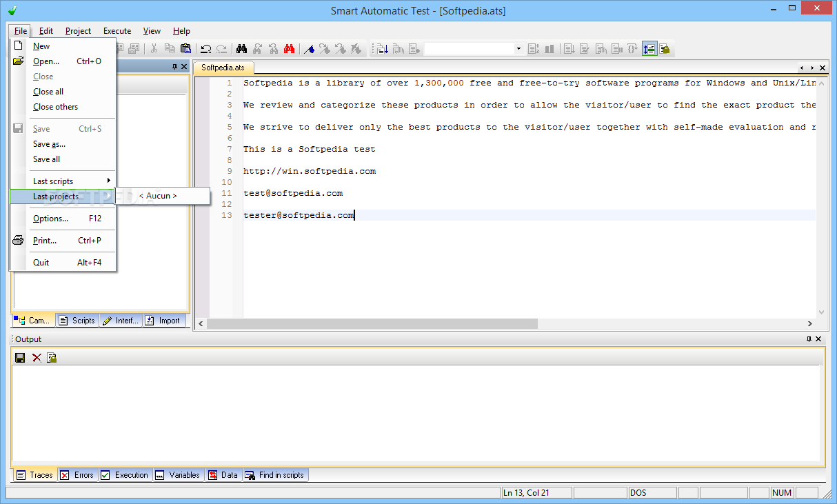Open the Variables output tab

[x=178, y=475]
